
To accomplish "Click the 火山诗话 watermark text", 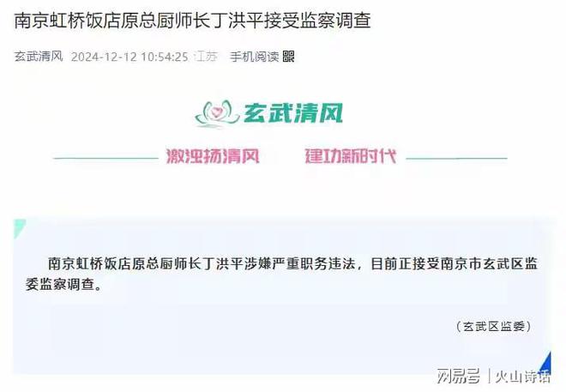I will click(x=522, y=377).
